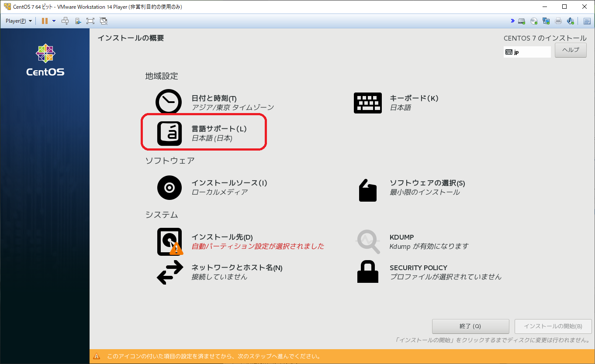Viewport: 595px width, 364px height.
Task: Click the 終了 (Quit) button
Action: coord(470,326)
